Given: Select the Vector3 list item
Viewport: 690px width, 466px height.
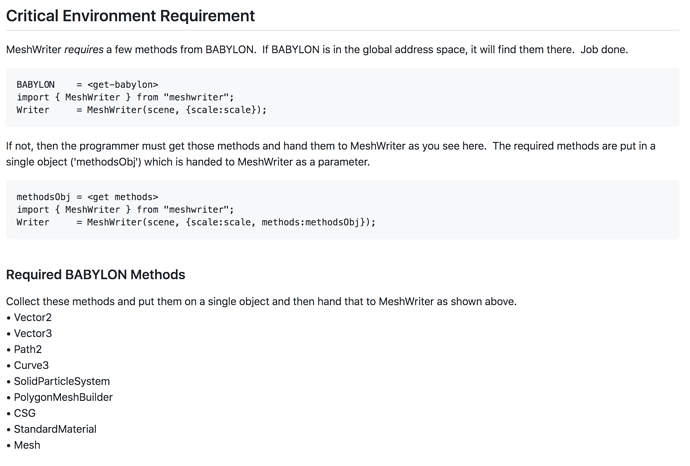Looking at the screenshot, I should pyautogui.click(x=33, y=333).
